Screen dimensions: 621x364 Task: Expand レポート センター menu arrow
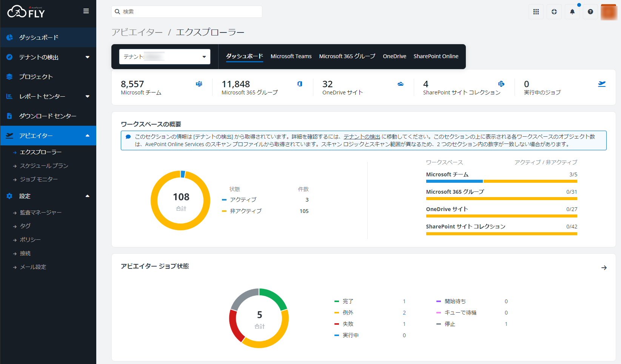point(88,96)
